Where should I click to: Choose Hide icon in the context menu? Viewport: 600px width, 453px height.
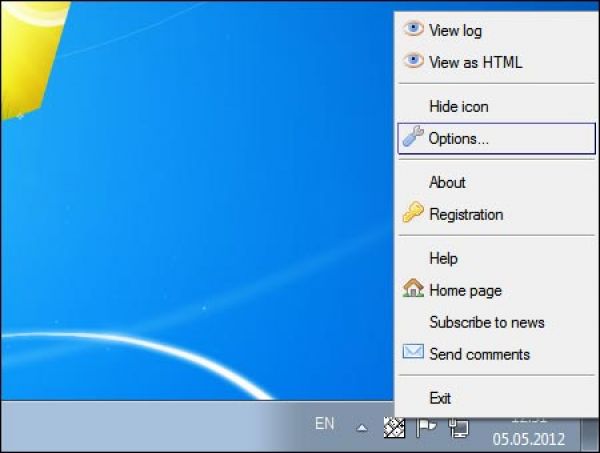(x=497, y=106)
